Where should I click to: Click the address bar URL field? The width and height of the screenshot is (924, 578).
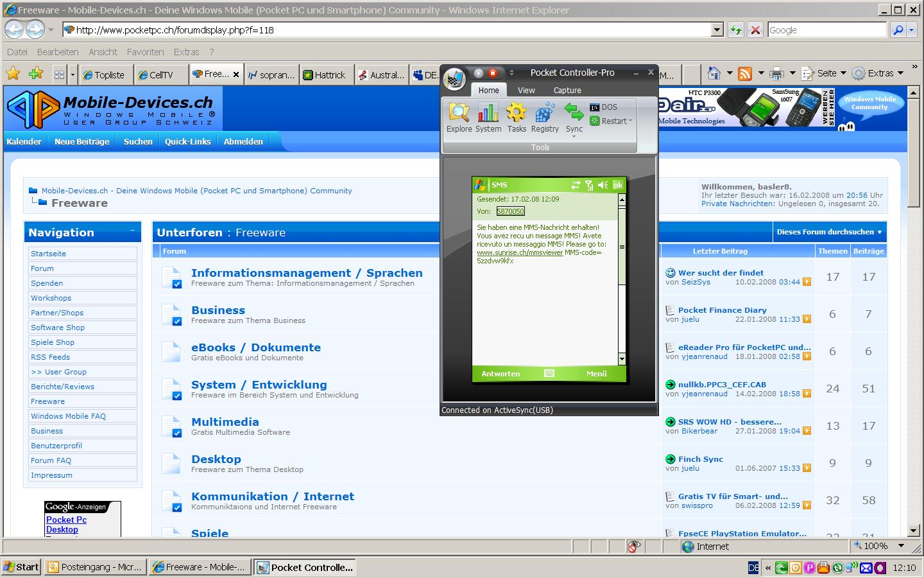click(x=387, y=30)
